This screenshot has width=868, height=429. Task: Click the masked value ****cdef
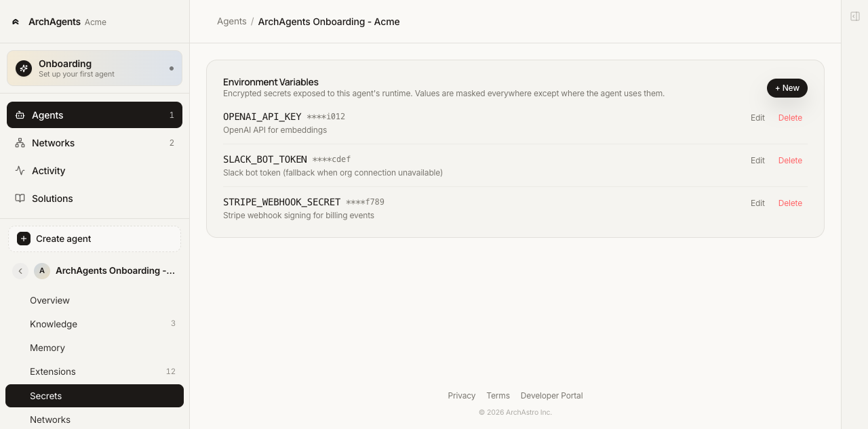(x=332, y=159)
